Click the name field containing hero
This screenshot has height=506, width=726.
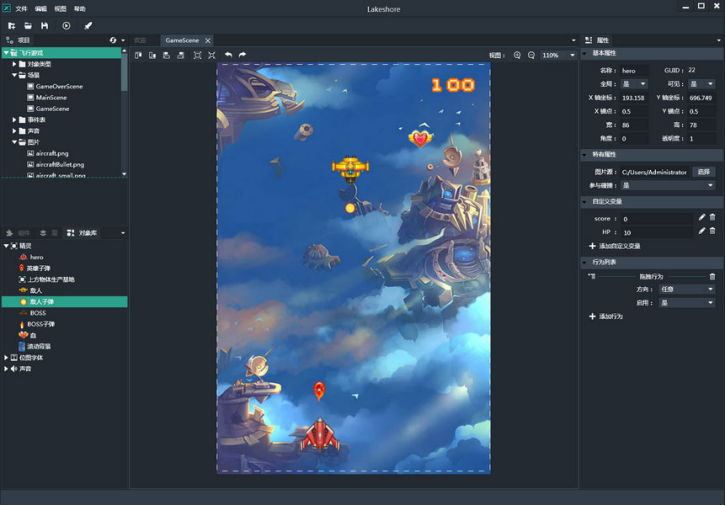click(634, 70)
